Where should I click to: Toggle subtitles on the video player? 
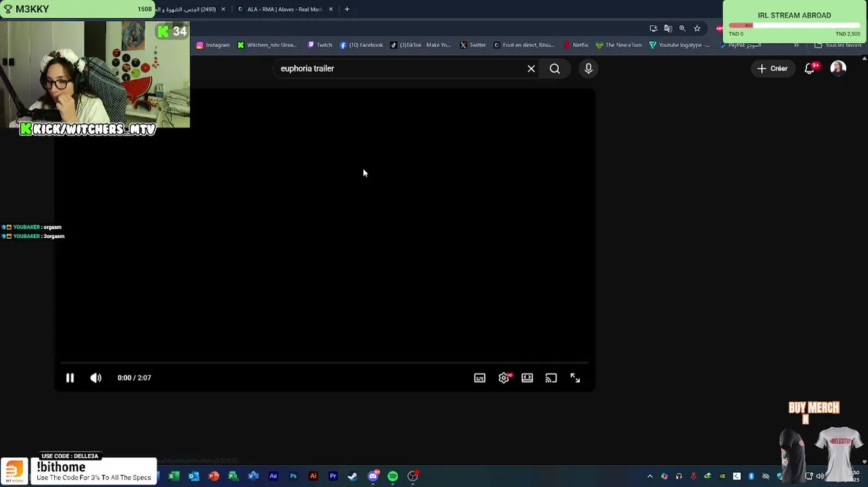(480, 378)
